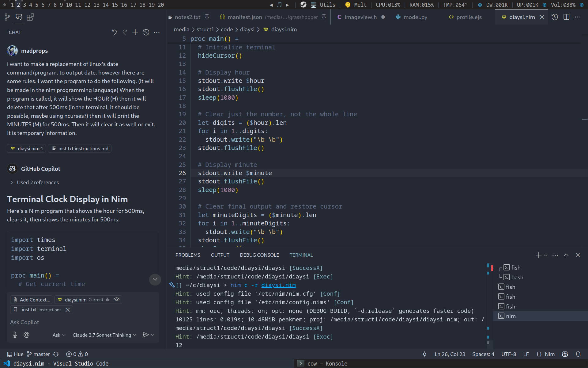Viewport: 588px width, 368px height.
Task: Start a new chat with plus icon
Action: [x=135, y=32]
